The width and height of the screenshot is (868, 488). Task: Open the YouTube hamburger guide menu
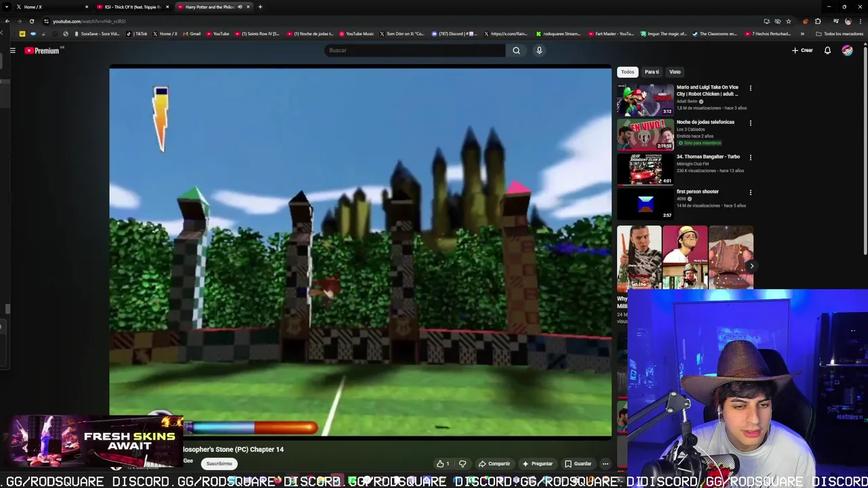[12, 50]
